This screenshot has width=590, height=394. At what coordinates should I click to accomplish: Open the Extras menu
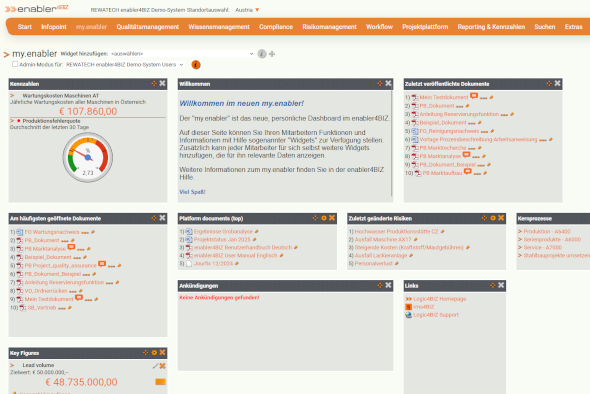[573, 27]
